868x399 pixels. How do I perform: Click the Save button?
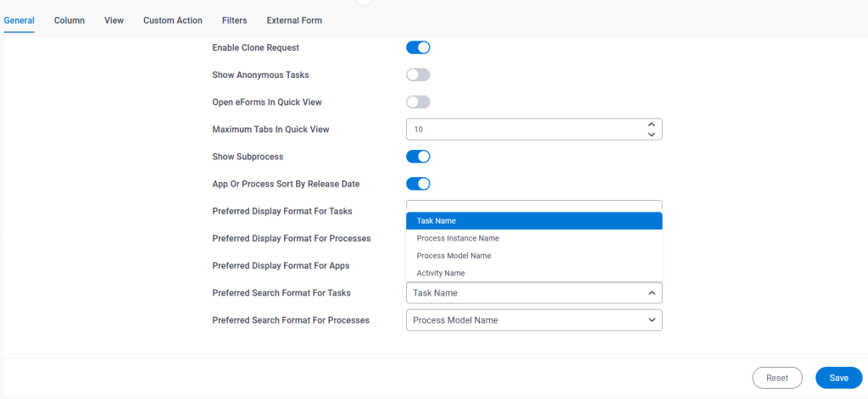[x=838, y=378]
